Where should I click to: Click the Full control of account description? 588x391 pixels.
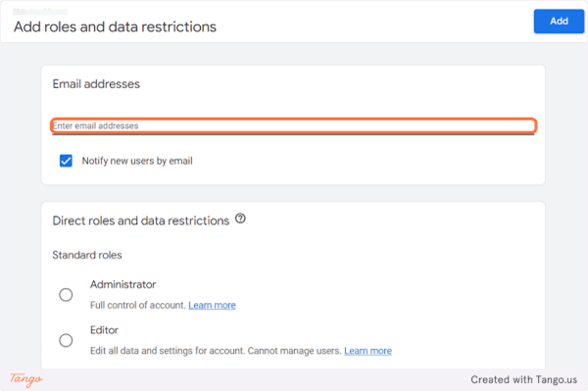138,305
